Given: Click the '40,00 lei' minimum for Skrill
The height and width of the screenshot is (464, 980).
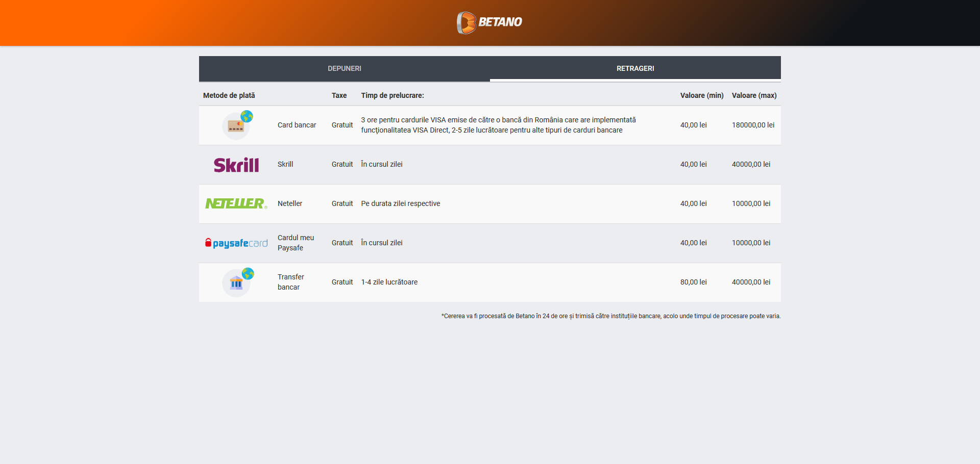Looking at the screenshot, I should tap(694, 164).
